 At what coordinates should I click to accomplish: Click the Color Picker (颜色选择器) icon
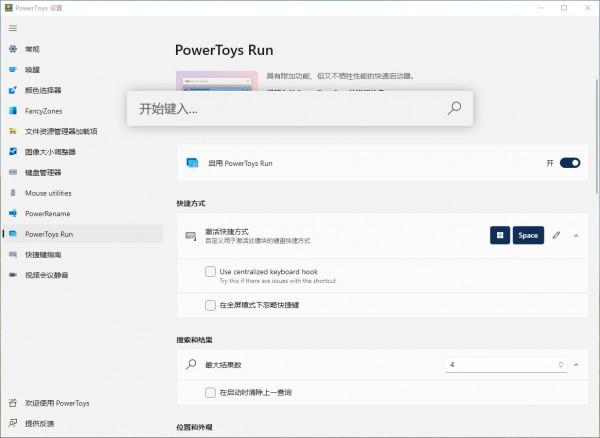(13, 90)
